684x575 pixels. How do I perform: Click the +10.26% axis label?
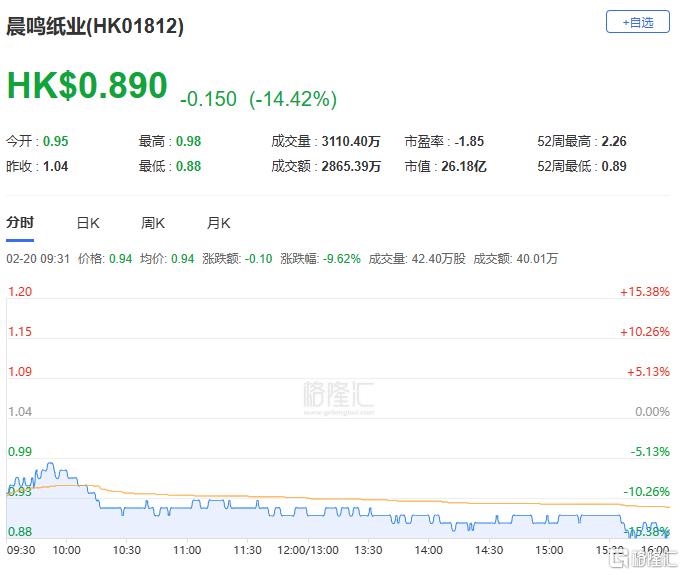[x=645, y=332]
